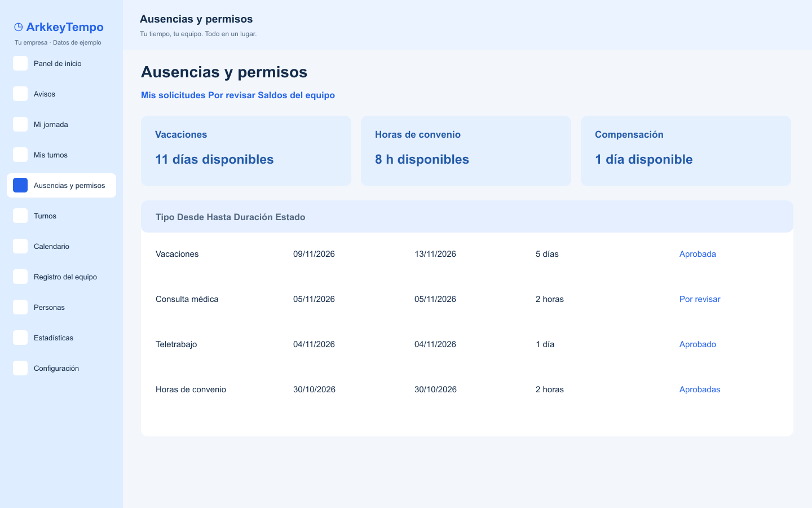Click the Vacaciones balance card
812x508 pixels.
[246, 151]
